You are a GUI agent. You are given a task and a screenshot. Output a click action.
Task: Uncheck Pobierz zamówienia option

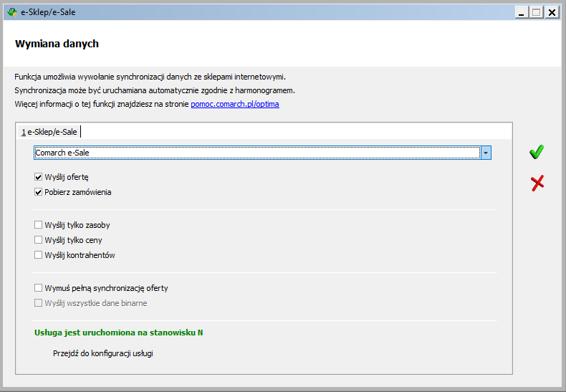pyautogui.click(x=38, y=192)
